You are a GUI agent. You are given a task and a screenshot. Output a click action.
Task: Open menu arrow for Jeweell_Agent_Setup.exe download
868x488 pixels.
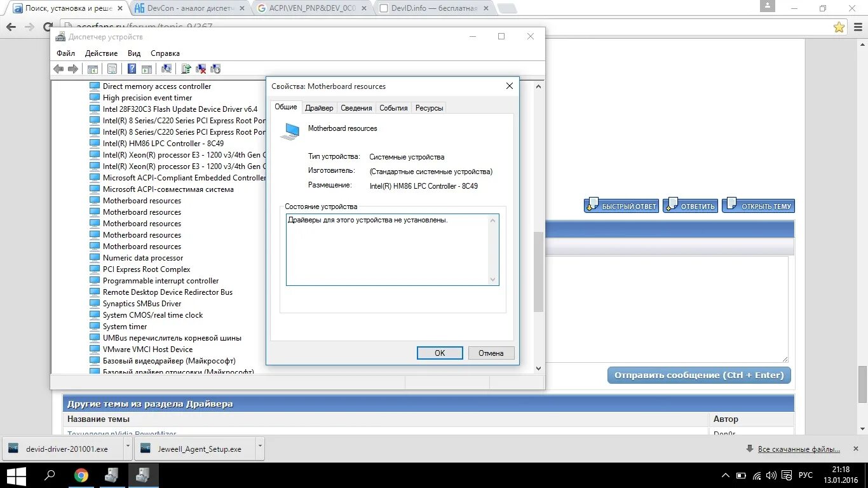point(260,447)
